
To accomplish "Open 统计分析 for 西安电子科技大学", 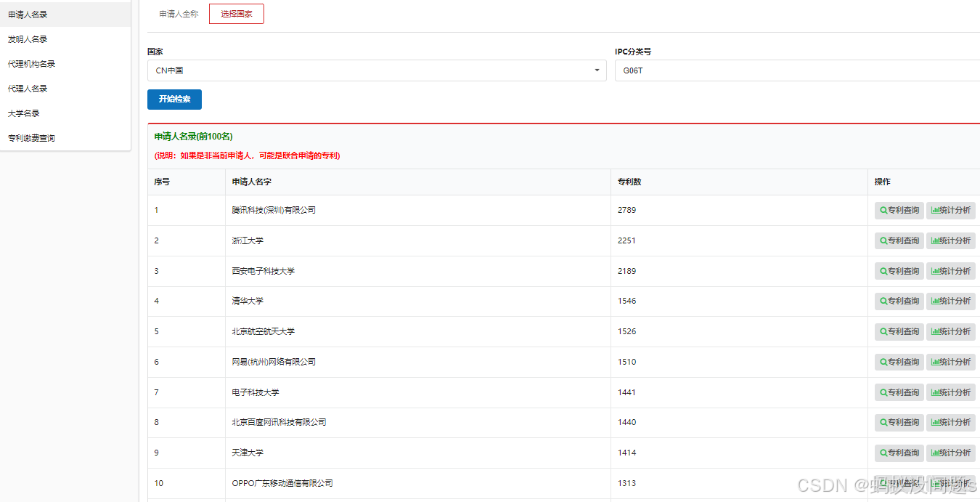I will tap(950, 271).
